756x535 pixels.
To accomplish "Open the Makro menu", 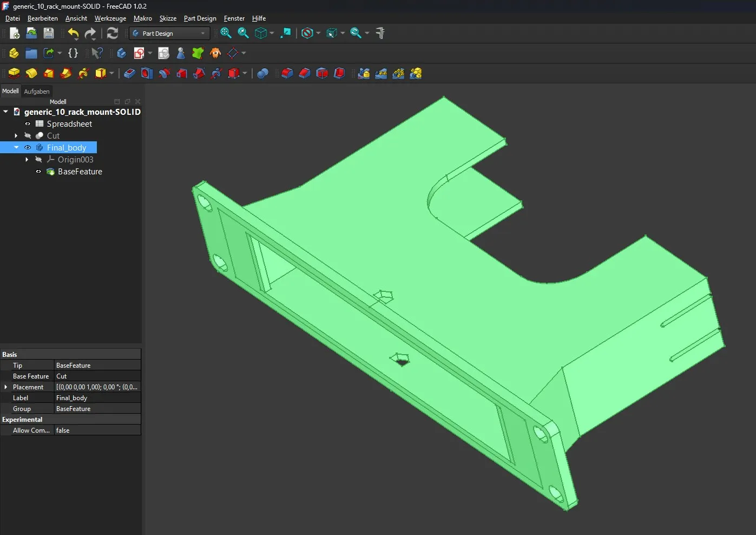I will (143, 18).
